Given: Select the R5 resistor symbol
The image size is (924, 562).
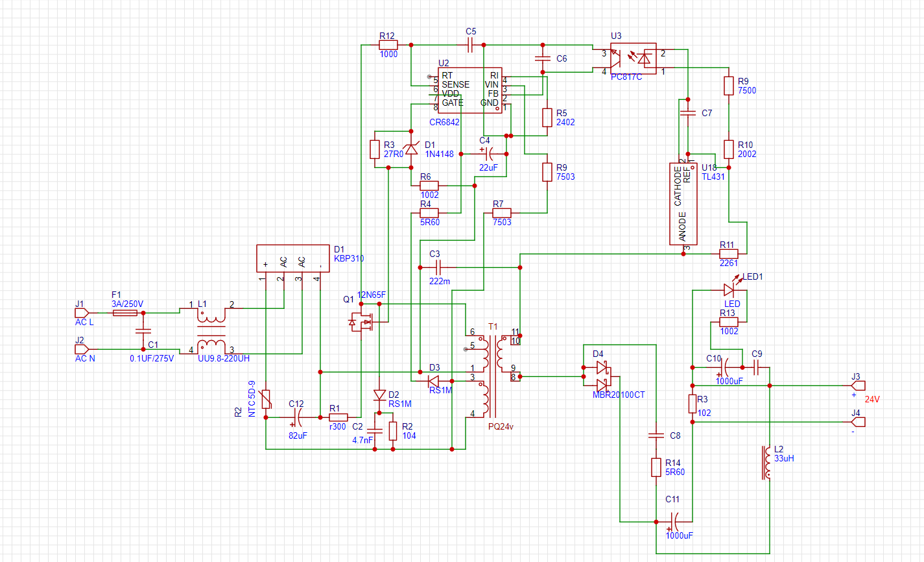Looking at the screenshot, I should [x=547, y=117].
